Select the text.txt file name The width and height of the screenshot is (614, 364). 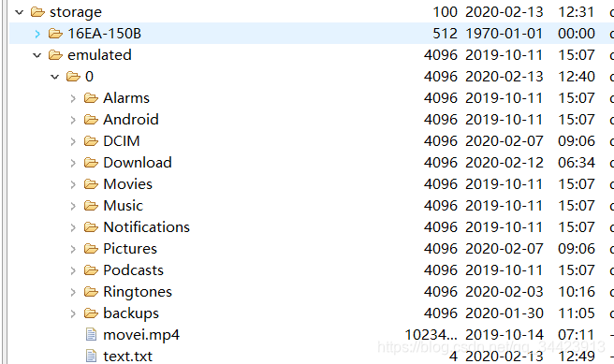click(127, 357)
